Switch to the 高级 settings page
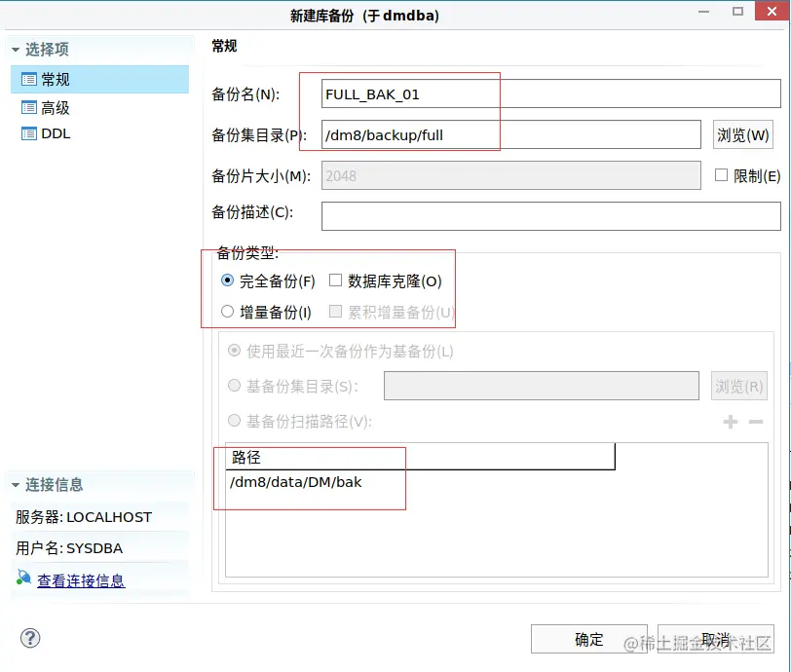The height and width of the screenshot is (672, 791). [56, 107]
